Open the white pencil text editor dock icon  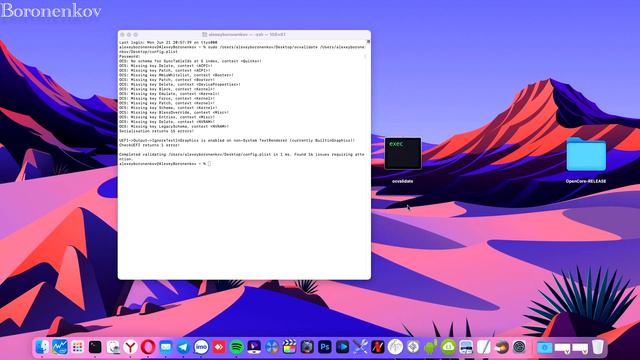484,347
